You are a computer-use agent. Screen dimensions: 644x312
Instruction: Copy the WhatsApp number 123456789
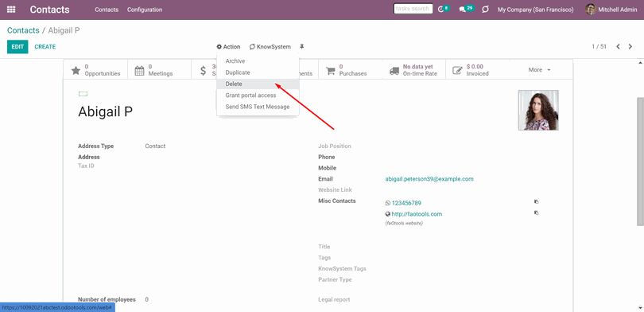(x=537, y=202)
